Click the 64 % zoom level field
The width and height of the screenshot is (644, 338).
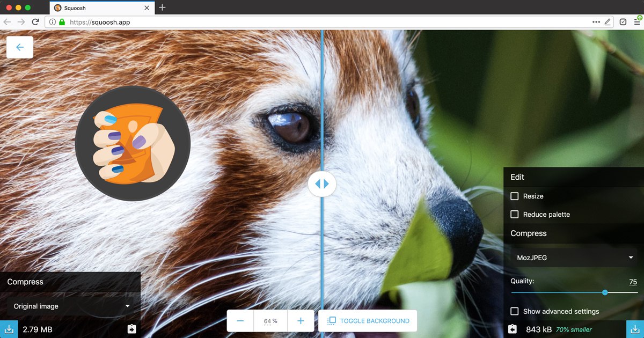tap(270, 321)
